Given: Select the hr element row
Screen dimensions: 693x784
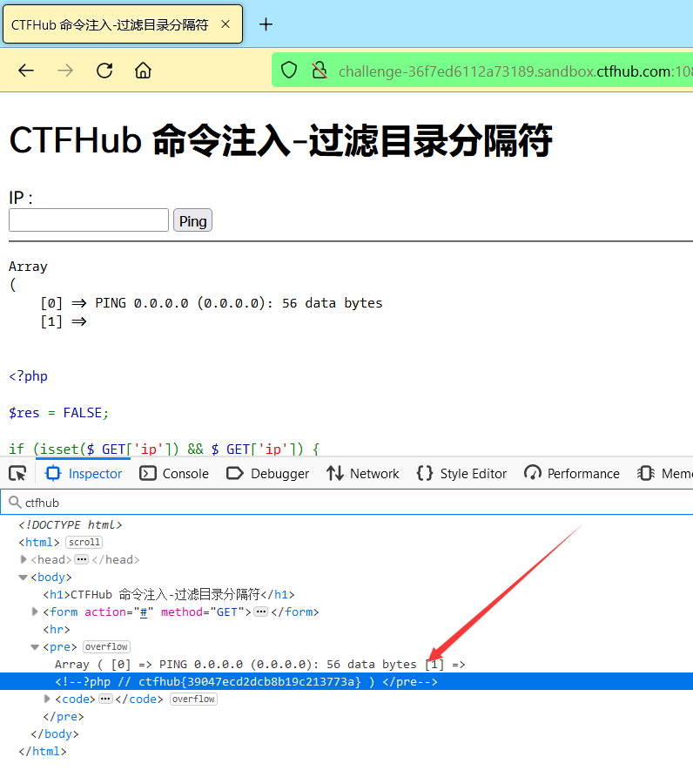Looking at the screenshot, I should click(57, 629).
